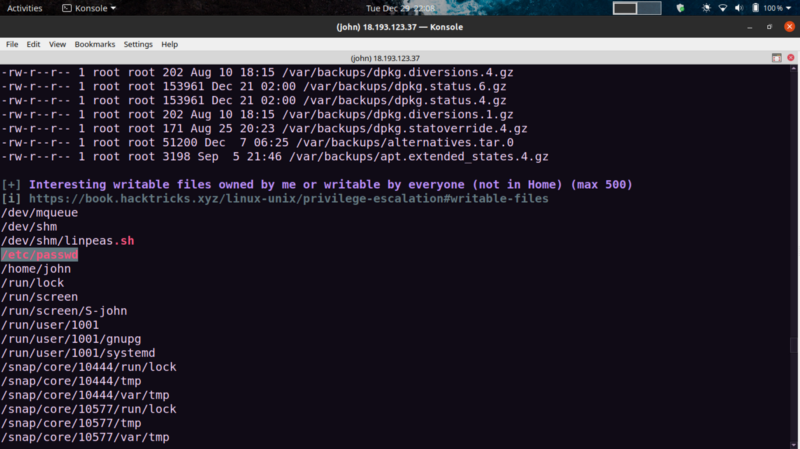Close the Konsole window
The width and height of the screenshot is (800, 449).
coord(789,27)
